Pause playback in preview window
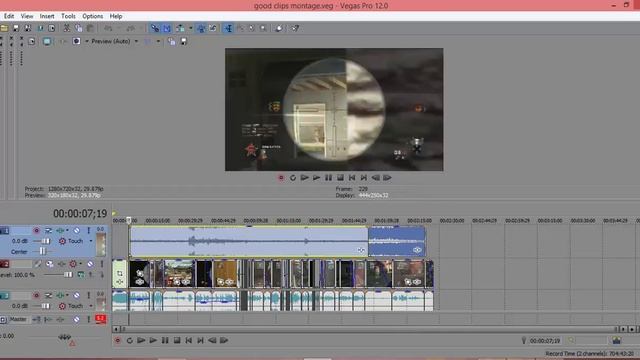This screenshot has height=360, width=640. [x=328, y=178]
